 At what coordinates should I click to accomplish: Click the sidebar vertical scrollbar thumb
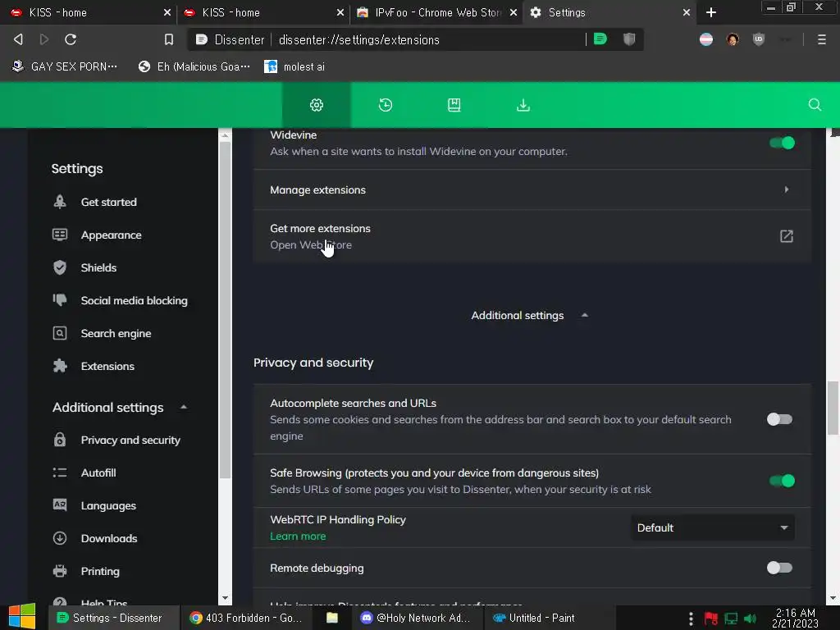point(225,311)
